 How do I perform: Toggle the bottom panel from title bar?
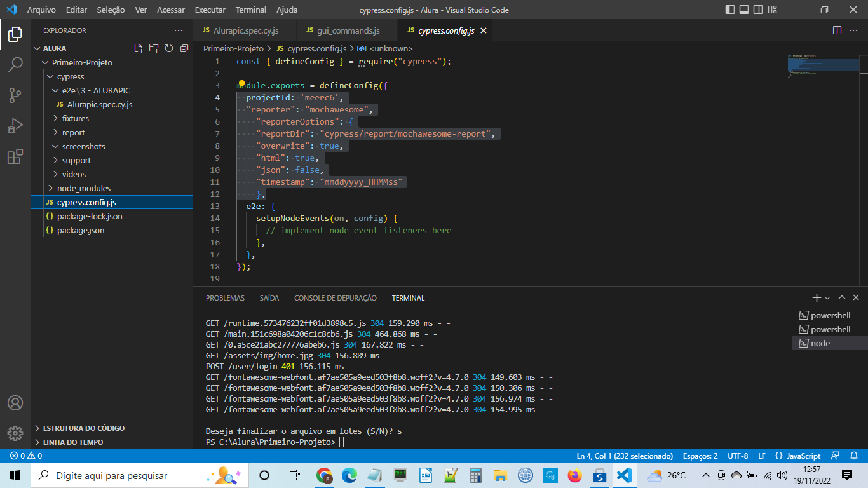[743, 10]
